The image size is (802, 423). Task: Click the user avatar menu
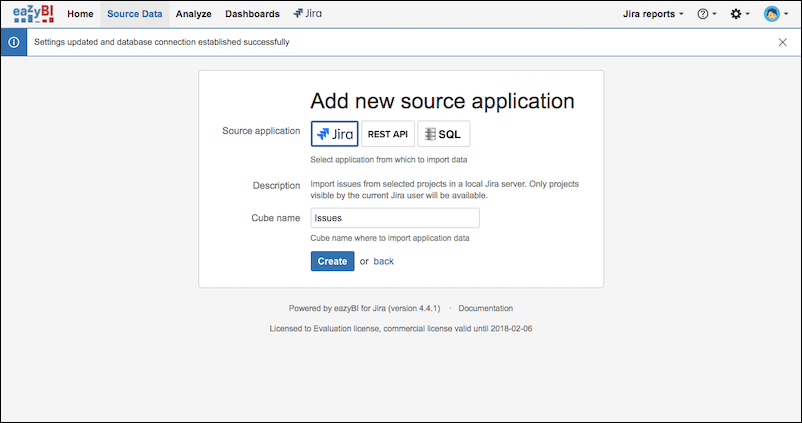click(775, 14)
